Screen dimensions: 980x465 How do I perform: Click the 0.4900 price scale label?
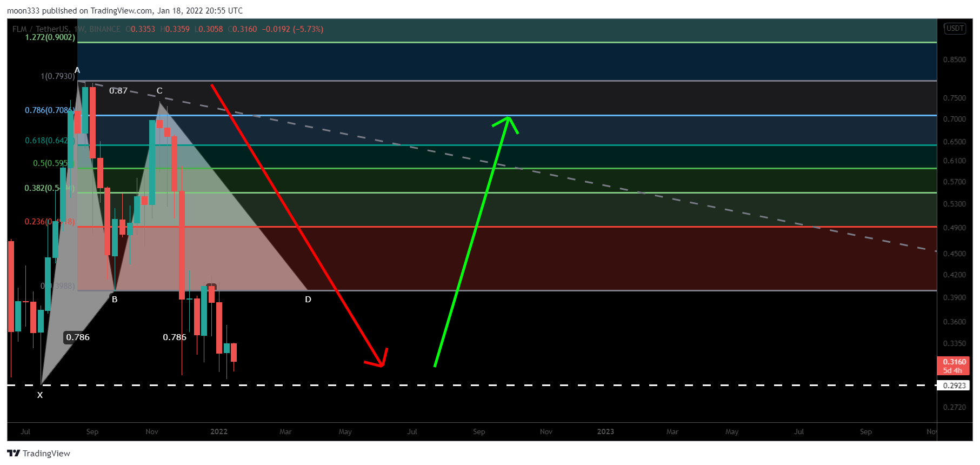click(954, 228)
